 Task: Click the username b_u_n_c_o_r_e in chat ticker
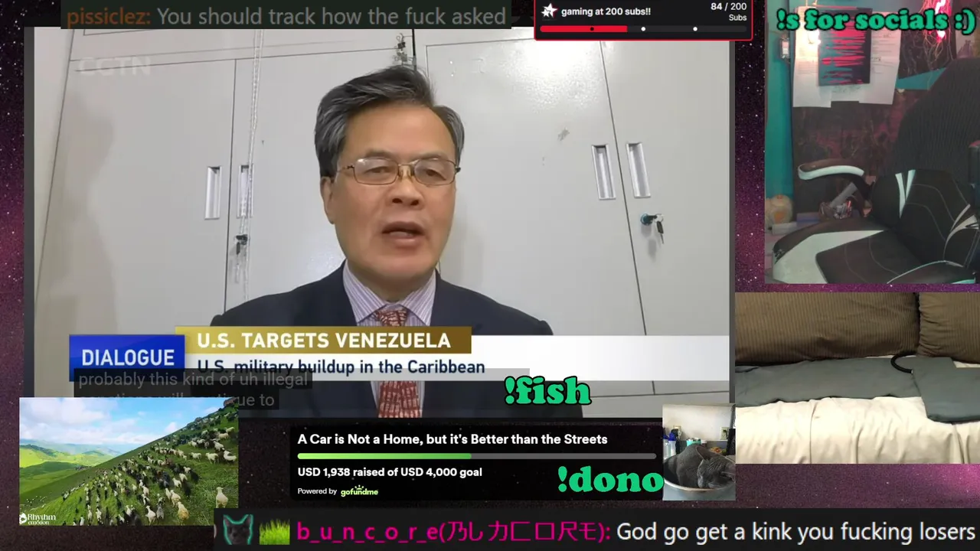[x=453, y=531]
